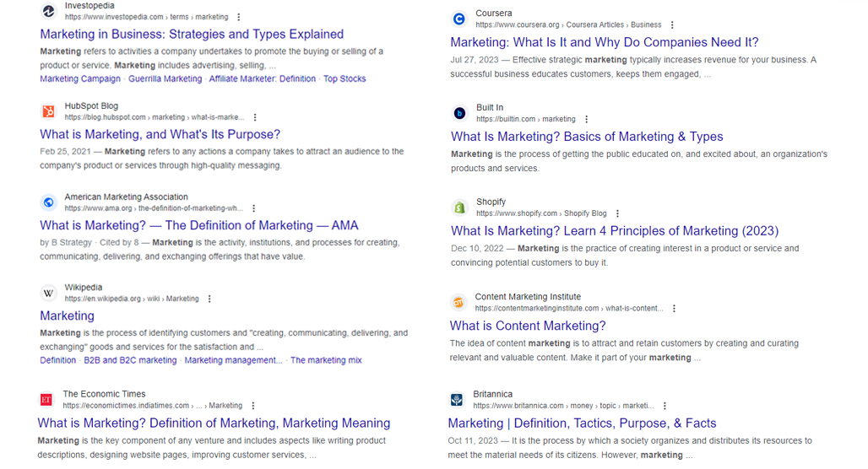
Task: Open the three-dot menu for Built In result
Action: [586, 119]
